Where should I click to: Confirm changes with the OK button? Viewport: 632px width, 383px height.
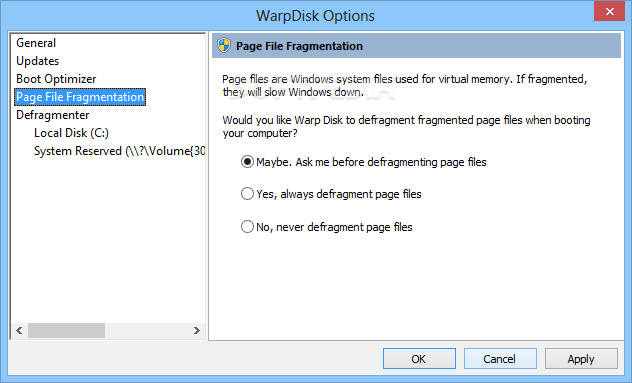[x=419, y=358]
